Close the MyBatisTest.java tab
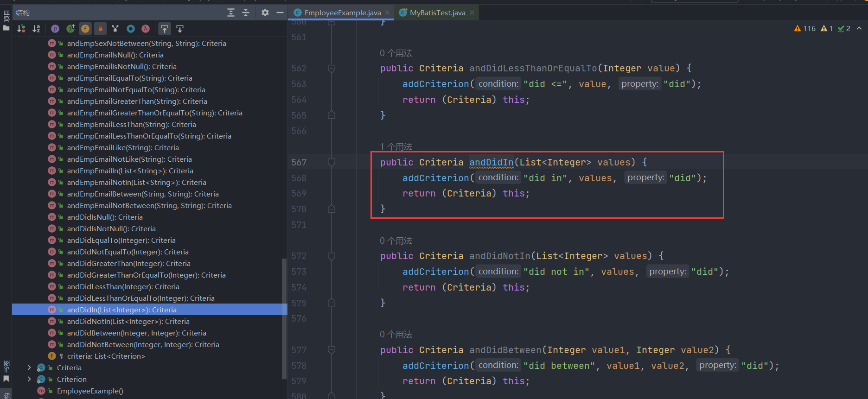Viewport: 868px width, 399px height. tap(472, 13)
